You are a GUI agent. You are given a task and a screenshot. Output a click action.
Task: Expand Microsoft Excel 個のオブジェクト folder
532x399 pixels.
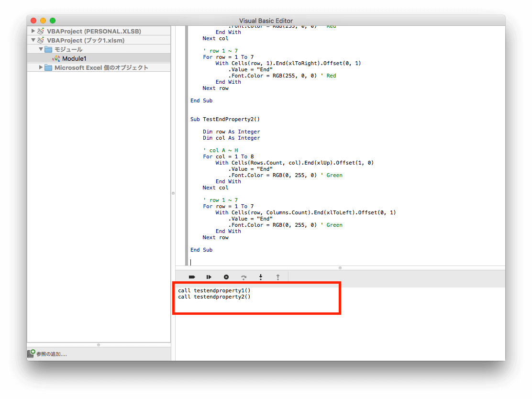point(41,67)
